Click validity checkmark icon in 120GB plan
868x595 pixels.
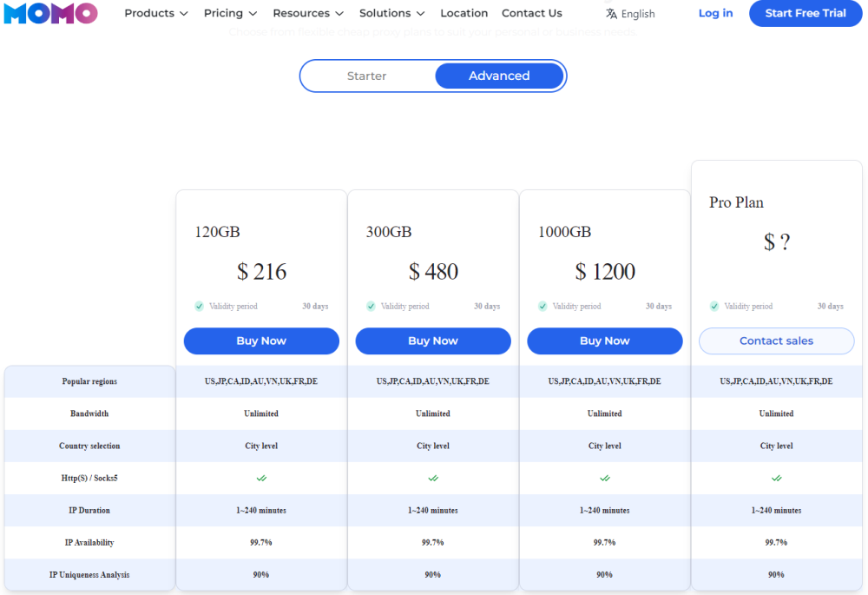pyautogui.click(x=200, y=307)
